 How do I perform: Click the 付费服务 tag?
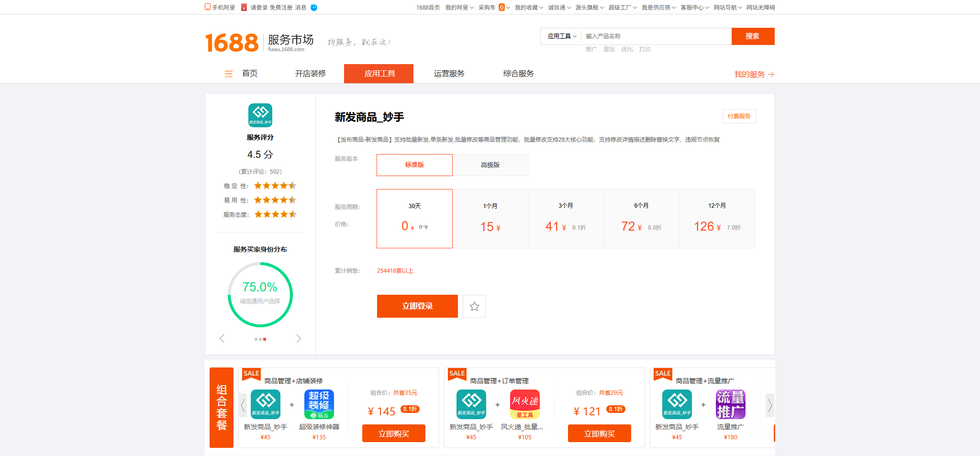739,116
